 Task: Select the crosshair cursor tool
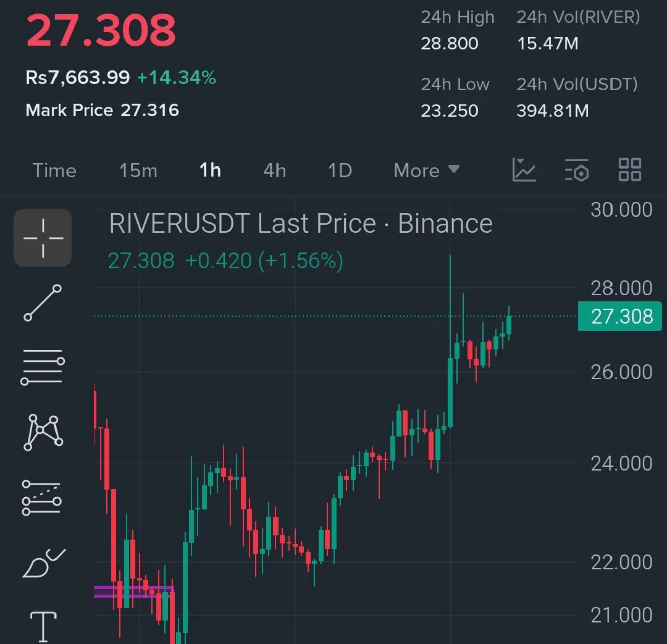click(43, 238)
